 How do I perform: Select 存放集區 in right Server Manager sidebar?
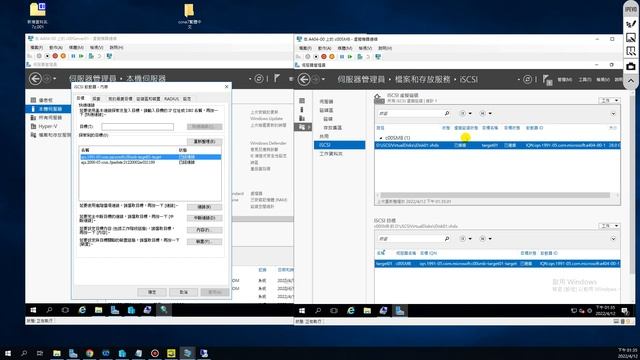pos(333,128)
